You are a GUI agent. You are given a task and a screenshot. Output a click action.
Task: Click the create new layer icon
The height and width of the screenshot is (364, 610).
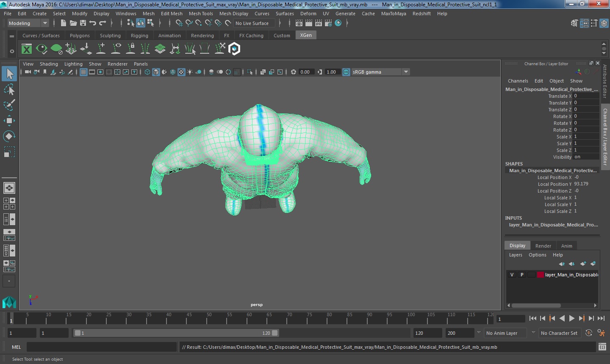tap(583, 264)
